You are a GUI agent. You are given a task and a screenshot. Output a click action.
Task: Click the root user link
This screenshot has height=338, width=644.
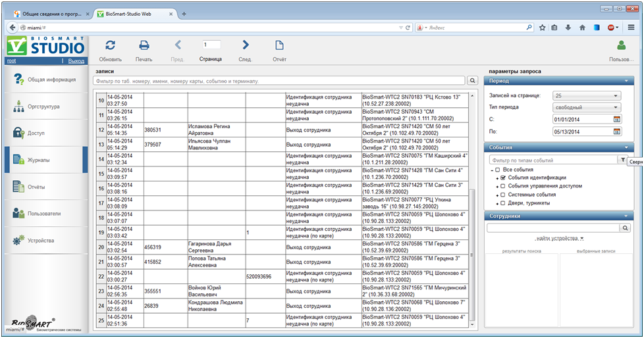(x=11, y=60)
